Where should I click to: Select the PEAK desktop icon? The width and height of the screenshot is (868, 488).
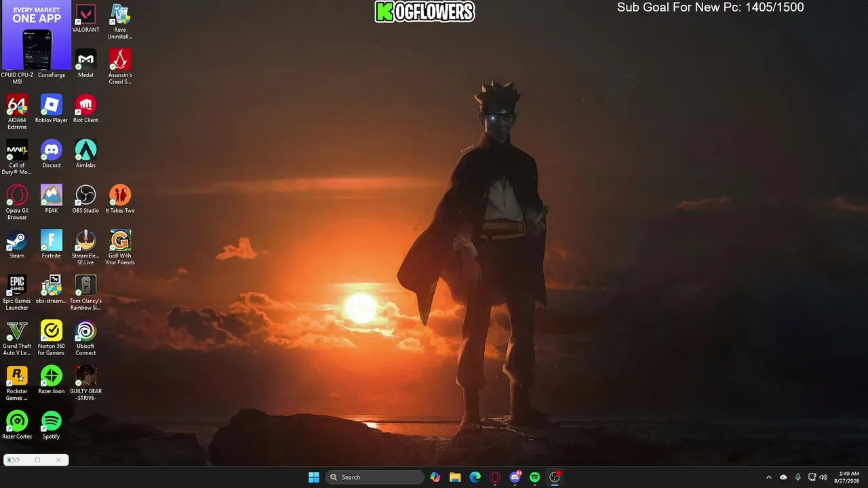pyautogui.click(x=52, y=199)
